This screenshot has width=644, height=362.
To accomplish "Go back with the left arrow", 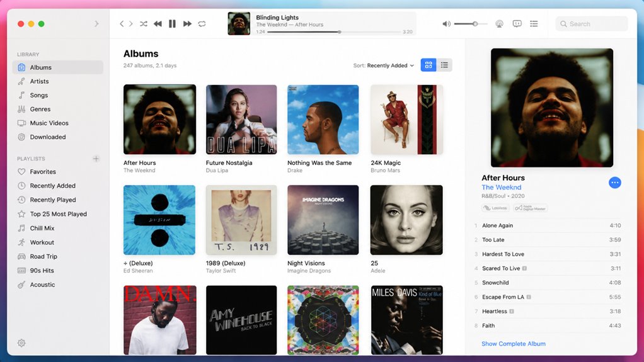I will (x=122, y=24).
